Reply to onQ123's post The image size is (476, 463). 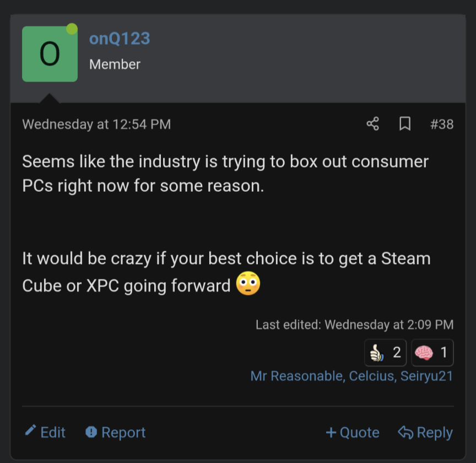click(x=425, y=433)
